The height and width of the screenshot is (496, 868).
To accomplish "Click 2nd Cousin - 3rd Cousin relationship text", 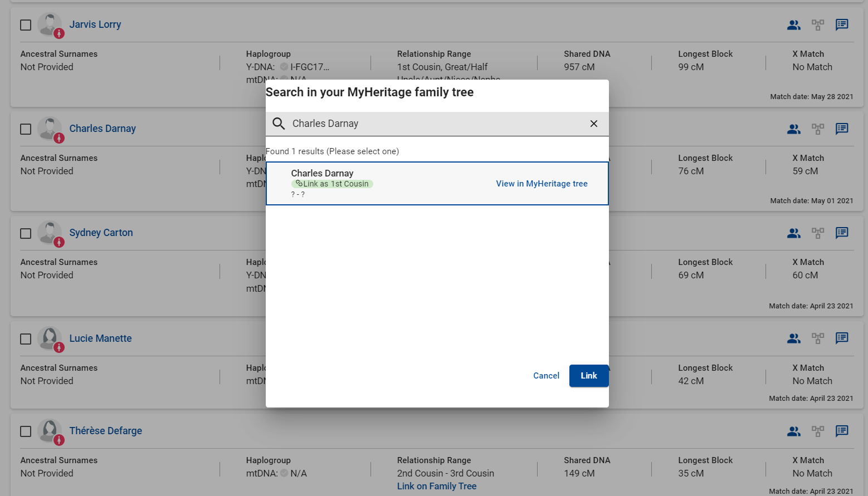I will [446, 473].
